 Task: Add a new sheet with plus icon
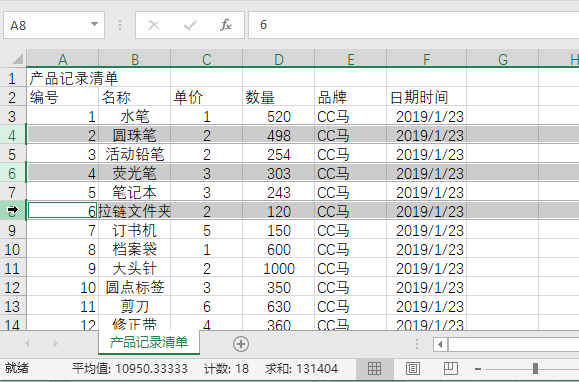point(241,344)
